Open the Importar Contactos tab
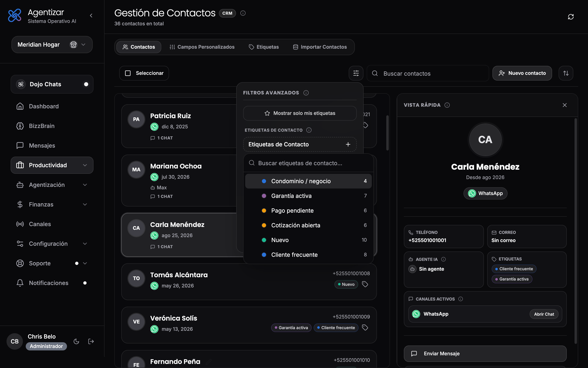588x368 pixels. 320,47
